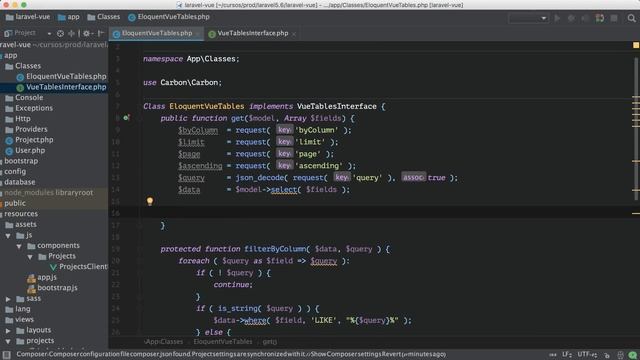Viewport: 640px width, 360px height.
Task: Toggle the read-only lock icon in status bar
Action: [607, 355]
